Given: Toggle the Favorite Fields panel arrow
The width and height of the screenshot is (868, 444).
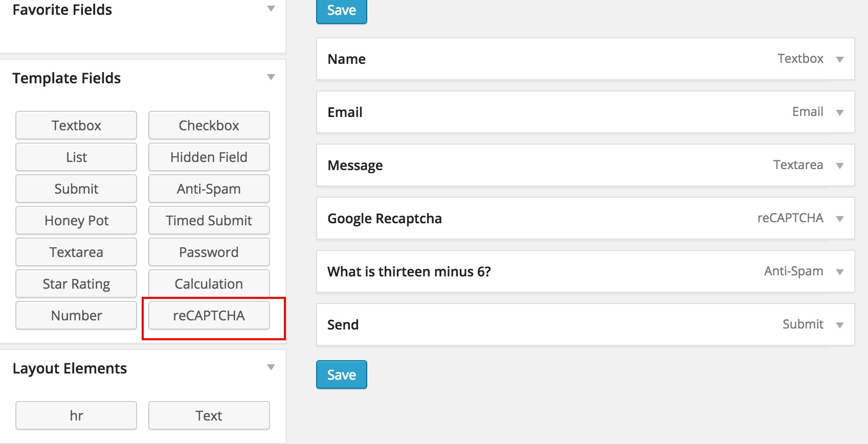Looking at the screenshot, I should (x=271, y=9).
